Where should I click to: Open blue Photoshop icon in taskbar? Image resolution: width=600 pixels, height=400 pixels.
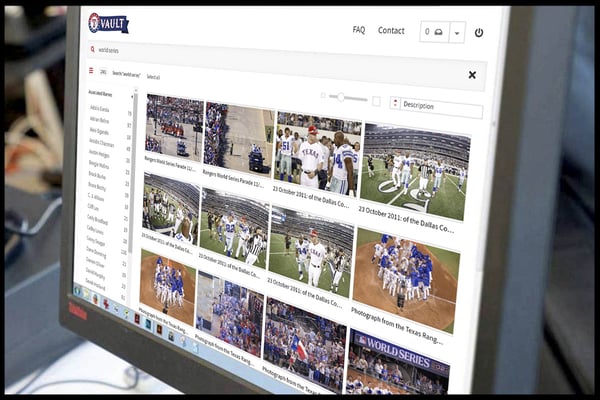[148, 324]
